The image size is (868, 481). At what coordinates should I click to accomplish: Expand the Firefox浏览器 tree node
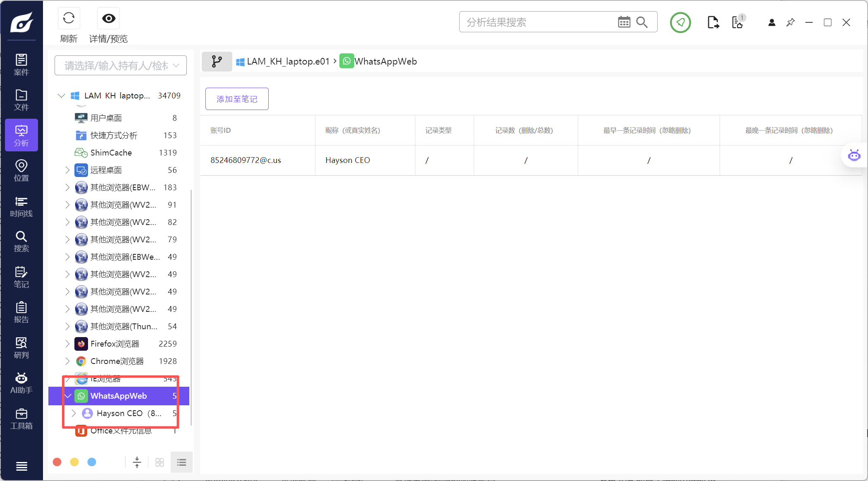click(67, 344)
